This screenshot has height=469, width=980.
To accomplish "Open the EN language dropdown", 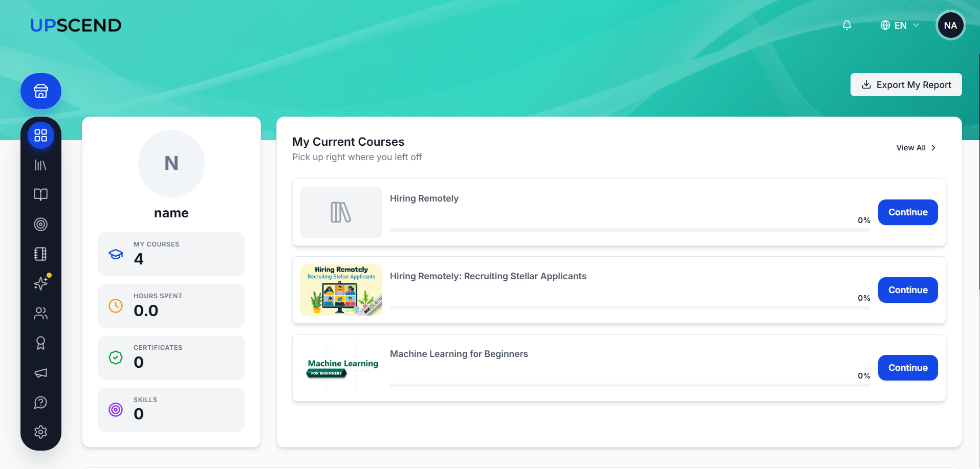I will tap(900, 25).
